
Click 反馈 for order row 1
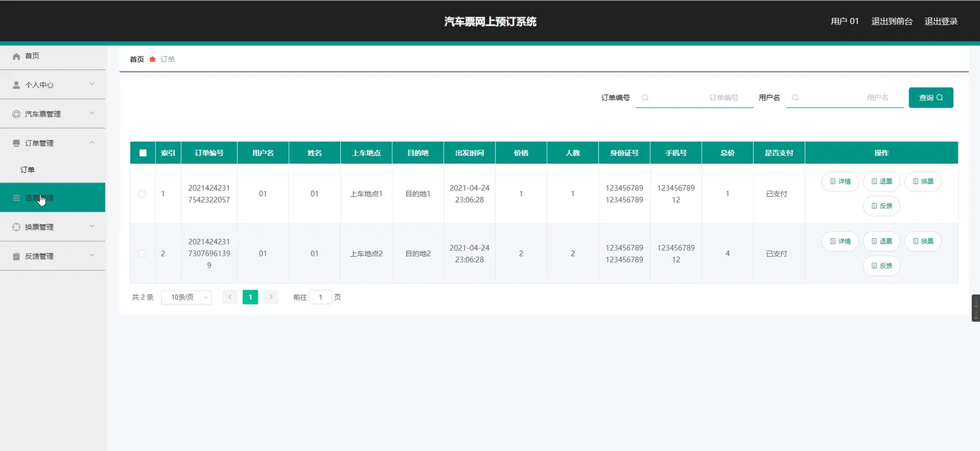[881, 206]
